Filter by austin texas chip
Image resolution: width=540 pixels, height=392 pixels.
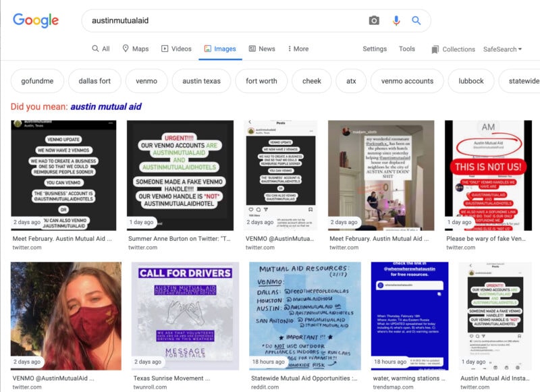201,81
